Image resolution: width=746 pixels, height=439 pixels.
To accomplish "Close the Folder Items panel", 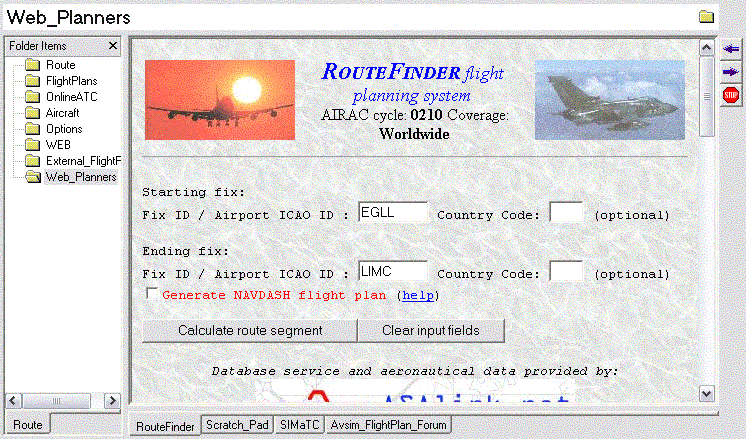I will (x=113, y=46).
